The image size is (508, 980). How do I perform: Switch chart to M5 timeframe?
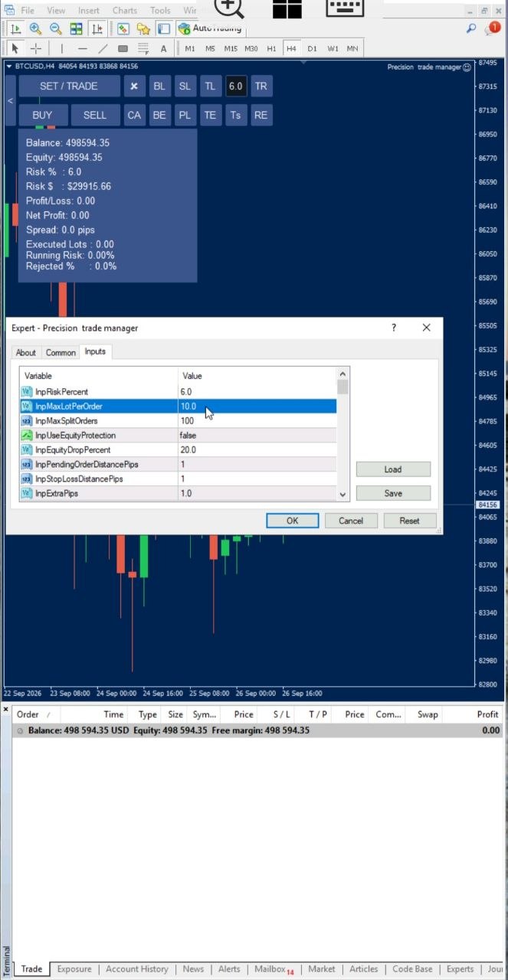point(210,48)
